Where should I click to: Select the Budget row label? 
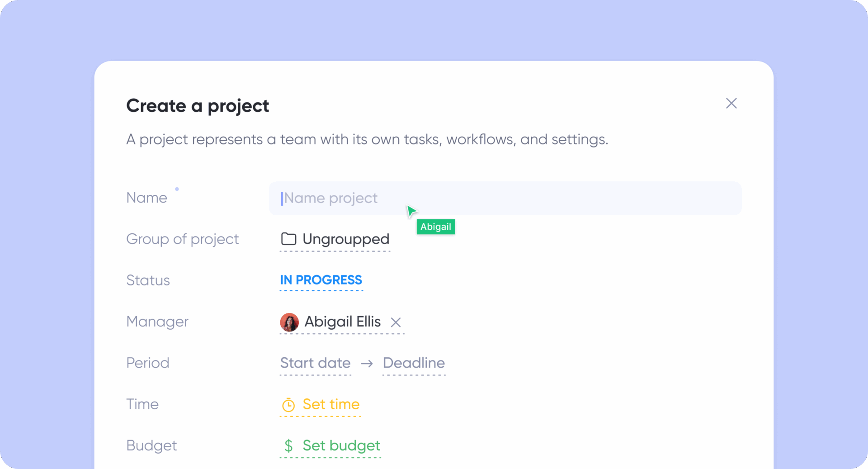pyautogui.click(x=151, y=446)
